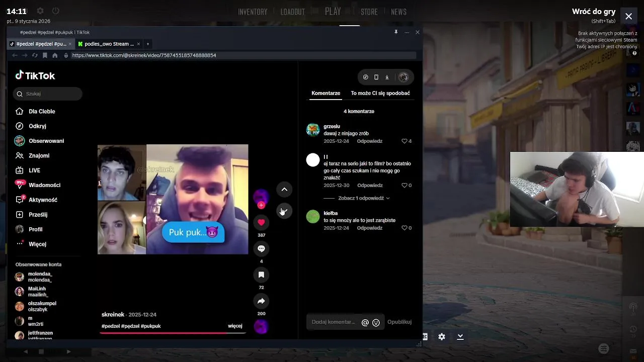The height and width of the screenshot is (362, 644).
Task: Open overlay settings gear icon
Action: pyautogui.click(x=442, y=337)
